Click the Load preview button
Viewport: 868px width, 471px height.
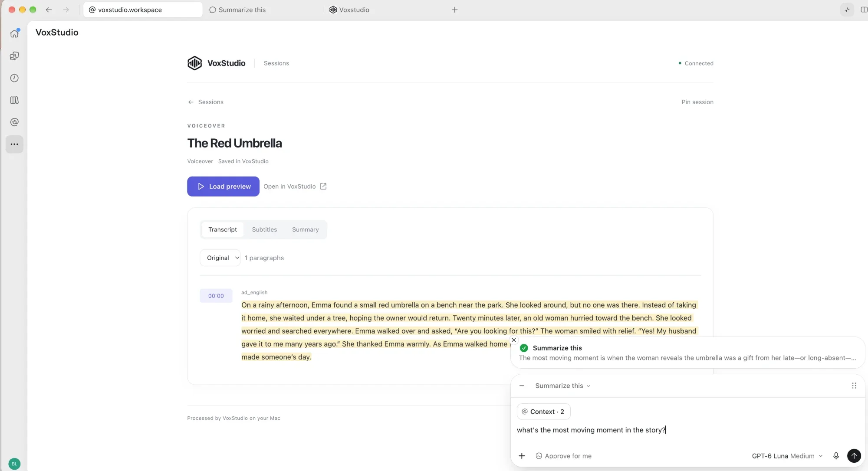pos(223,186)
